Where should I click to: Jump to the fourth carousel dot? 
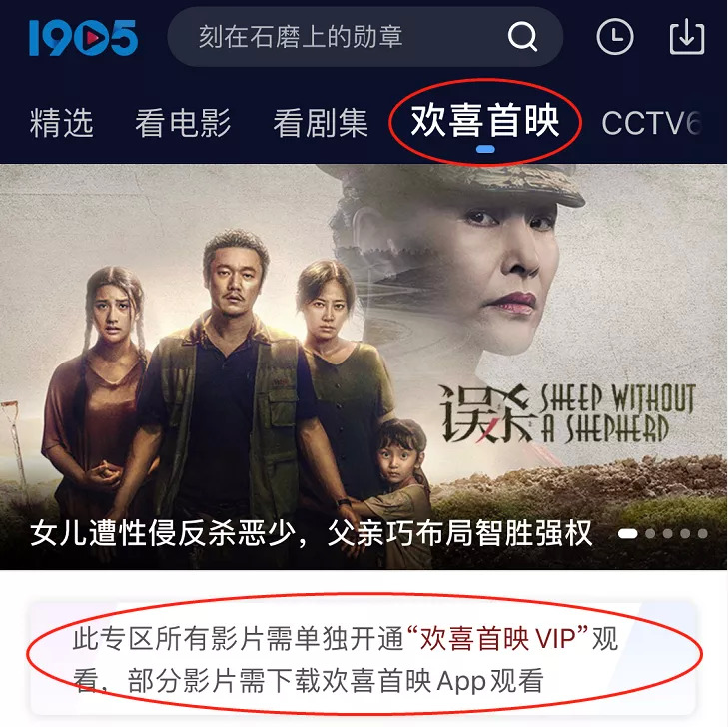point(685,534)
